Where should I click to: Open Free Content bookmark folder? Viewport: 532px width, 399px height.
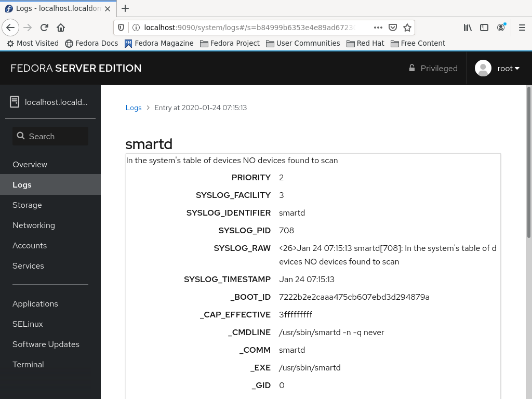click(x=418, y=43)
